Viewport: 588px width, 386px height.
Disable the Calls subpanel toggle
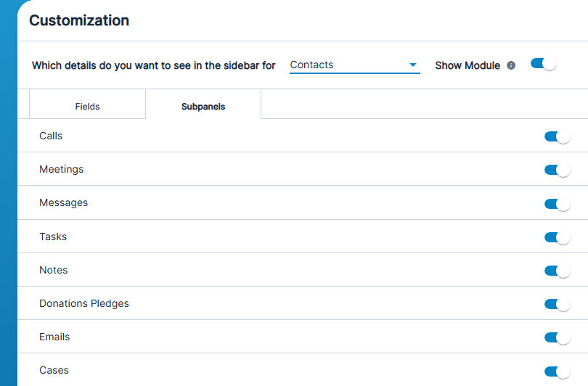click(x=558, y=136)
